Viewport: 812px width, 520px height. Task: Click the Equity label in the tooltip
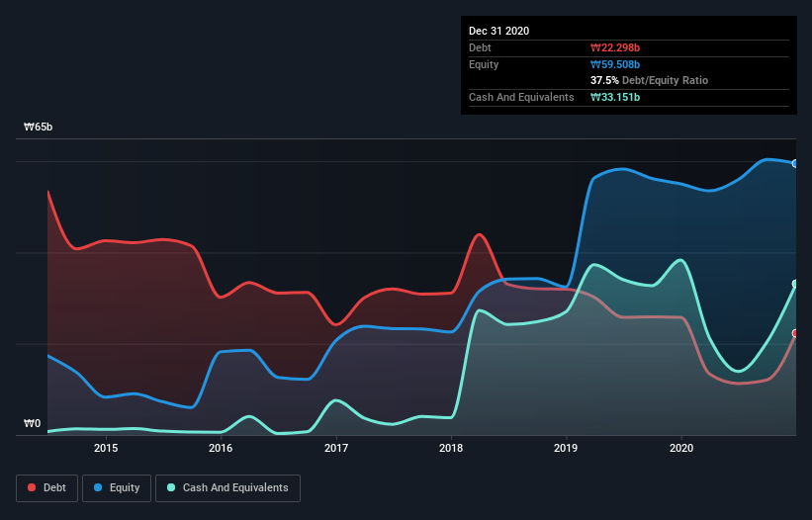coord(484,64)
